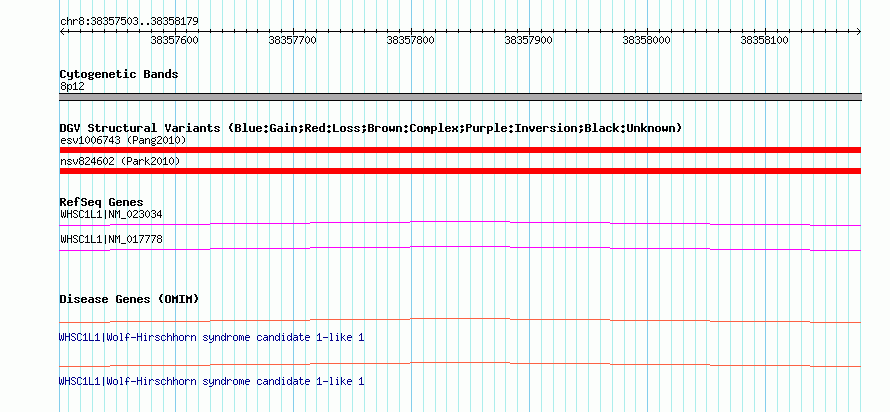Select the magenta NM_017778 gene line
This screenshot has height=412, width=890.
[460, 248]
